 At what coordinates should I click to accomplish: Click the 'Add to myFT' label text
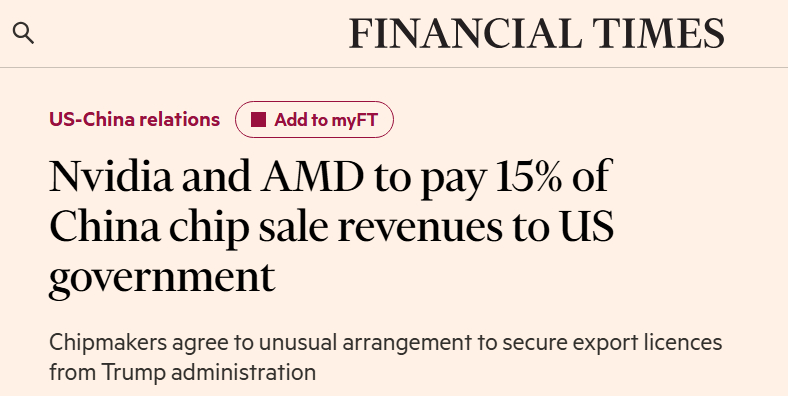(326, 120)
